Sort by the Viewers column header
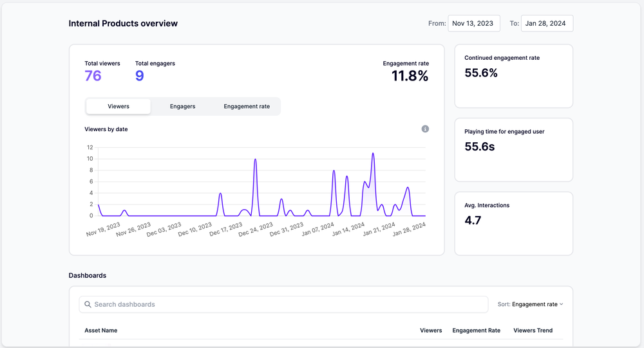644x348 pixels. [x=431, y=331]
